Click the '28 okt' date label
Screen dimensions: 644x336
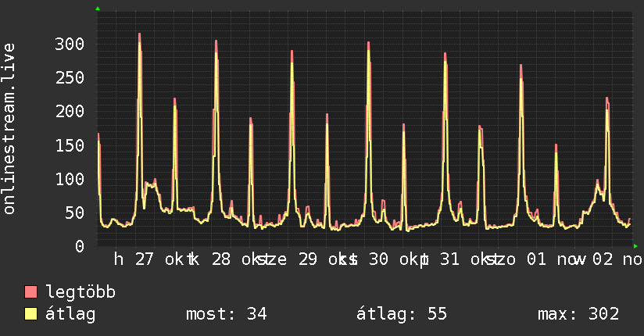(x=241, y=259)
